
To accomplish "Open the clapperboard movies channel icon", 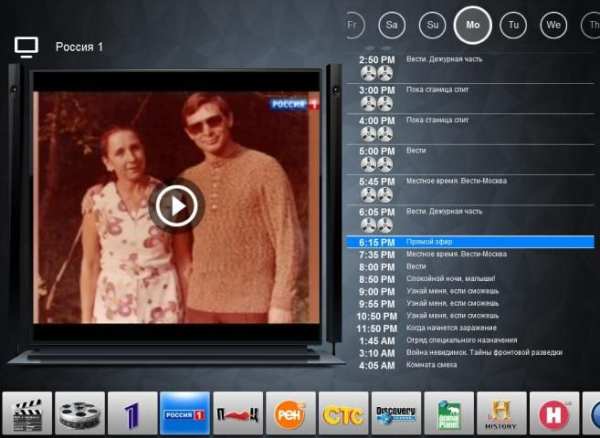I will pyautogui.click(x=27, y=413).
